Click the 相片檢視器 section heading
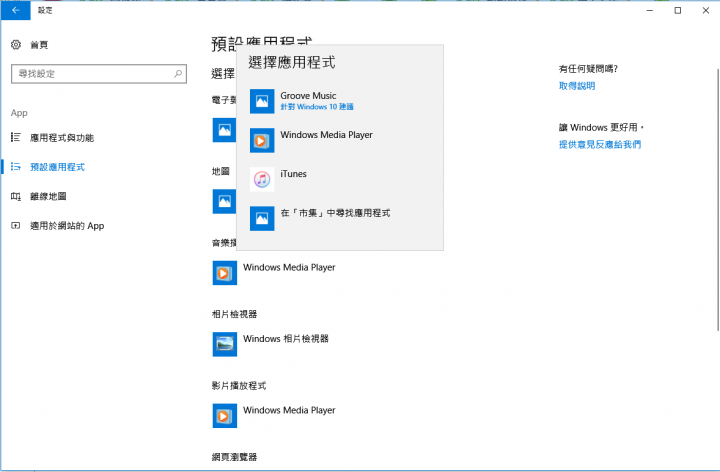Screen dimensions: 720x472 point(234,314)
